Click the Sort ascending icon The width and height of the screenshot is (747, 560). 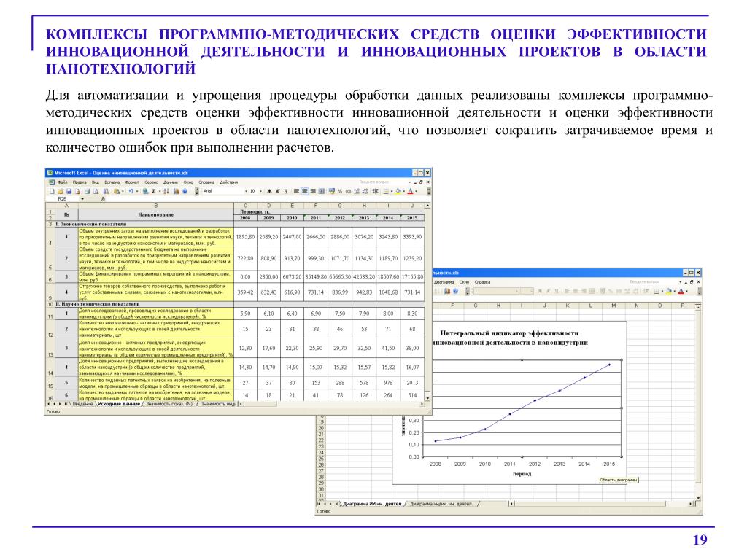coord(166,191)
